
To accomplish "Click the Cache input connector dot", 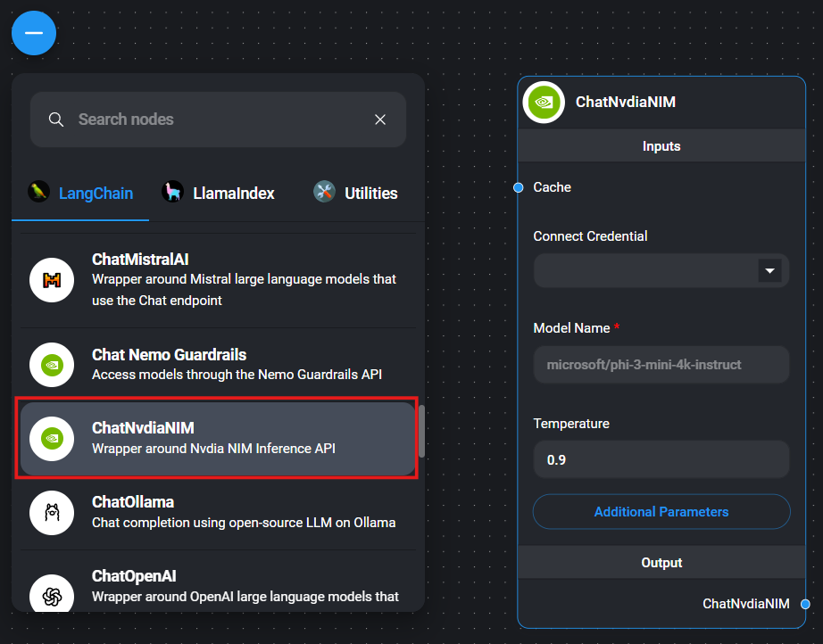I will [x=518, y=187].
